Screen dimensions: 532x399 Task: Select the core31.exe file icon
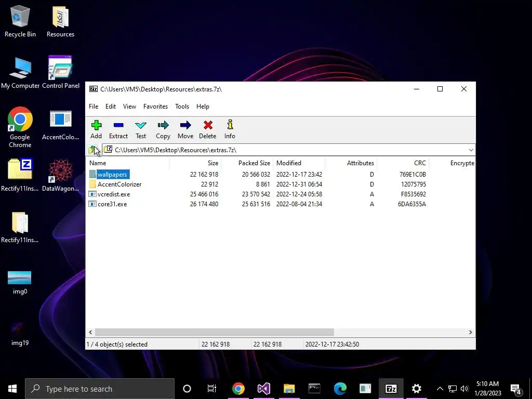(92, 204)
